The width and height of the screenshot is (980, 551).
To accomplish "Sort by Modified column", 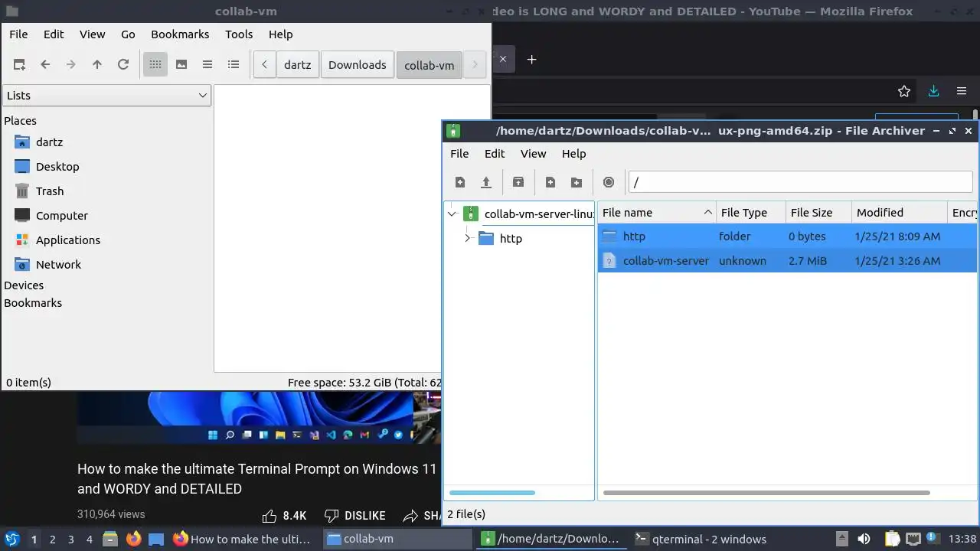I will (900, 213).
